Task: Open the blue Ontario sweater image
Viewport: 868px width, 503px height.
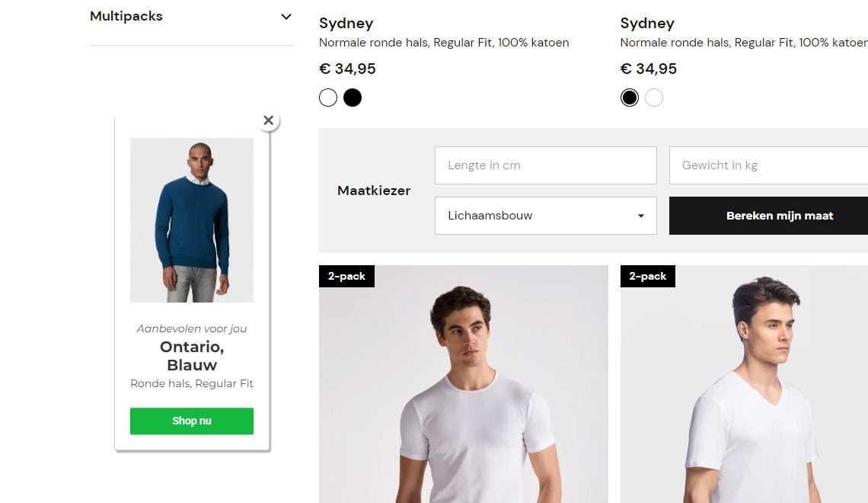Action: tap(192, 220)
